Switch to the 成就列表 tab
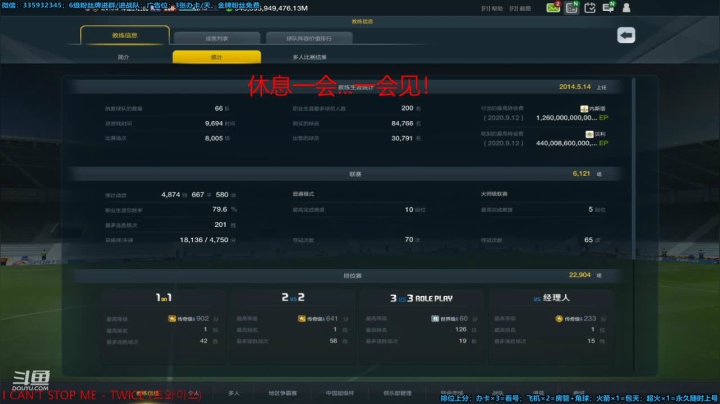 (217, 38)
